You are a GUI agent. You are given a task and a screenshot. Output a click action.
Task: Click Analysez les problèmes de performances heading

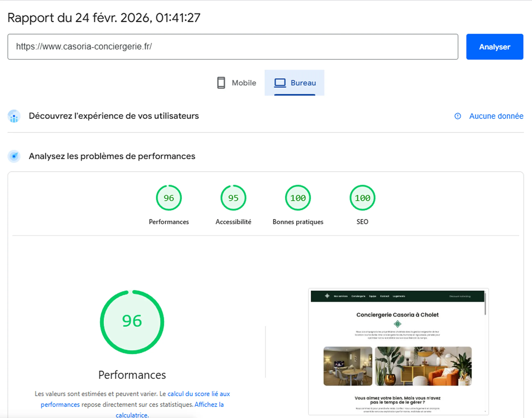[112, 156]
